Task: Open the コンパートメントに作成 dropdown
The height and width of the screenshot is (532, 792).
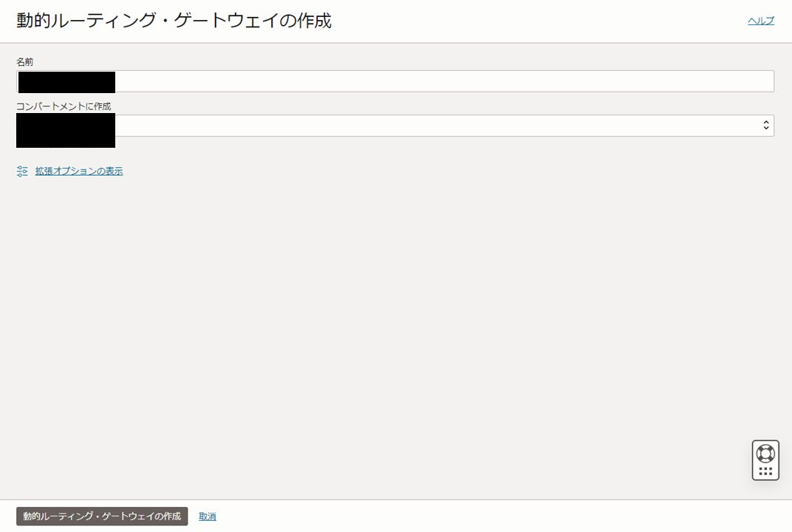Action: [x=395, y=126]
